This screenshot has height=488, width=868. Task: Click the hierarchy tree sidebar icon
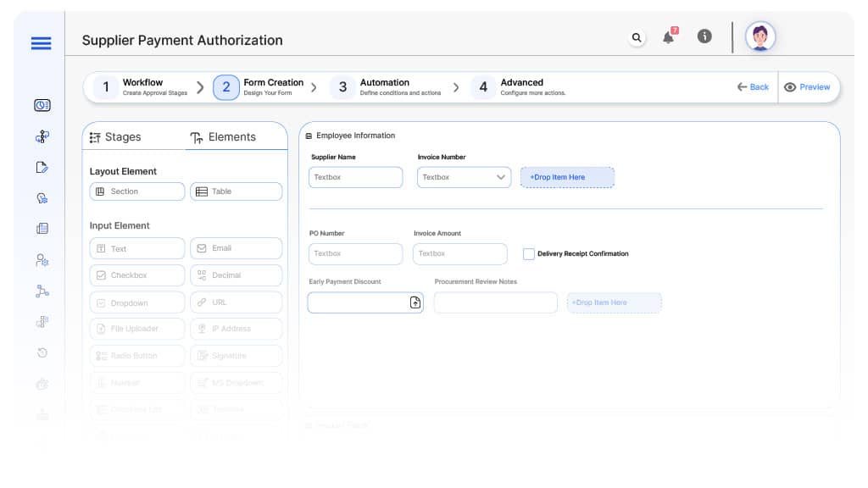(x=42, y=291)
